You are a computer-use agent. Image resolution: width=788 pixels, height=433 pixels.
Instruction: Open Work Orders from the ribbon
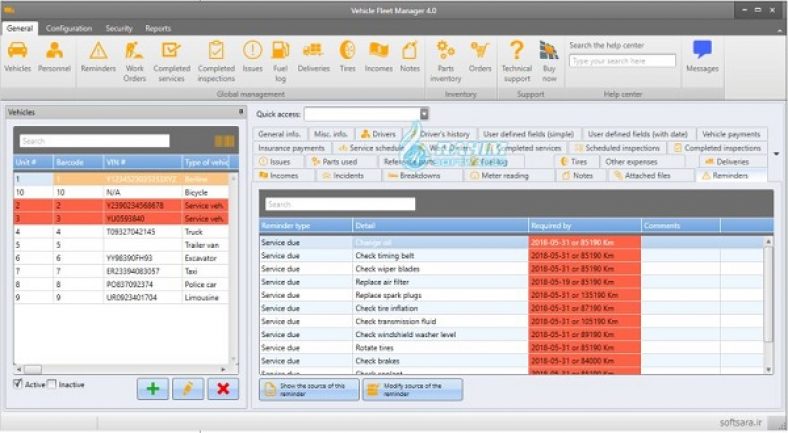pos(134,62)
